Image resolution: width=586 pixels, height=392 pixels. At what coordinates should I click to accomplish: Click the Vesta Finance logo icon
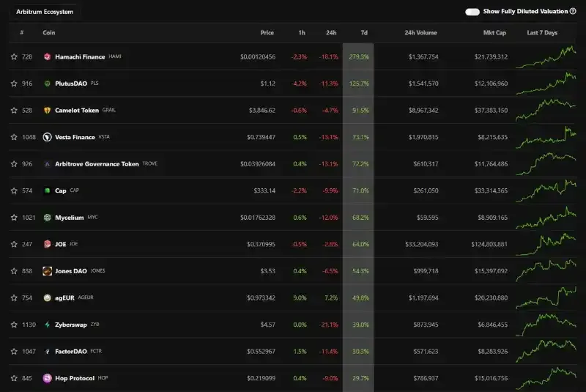point(47,137)
